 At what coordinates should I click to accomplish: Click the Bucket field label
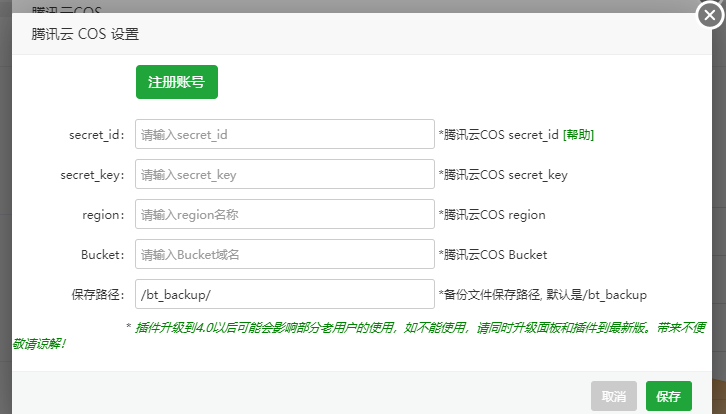coord(103,255)
